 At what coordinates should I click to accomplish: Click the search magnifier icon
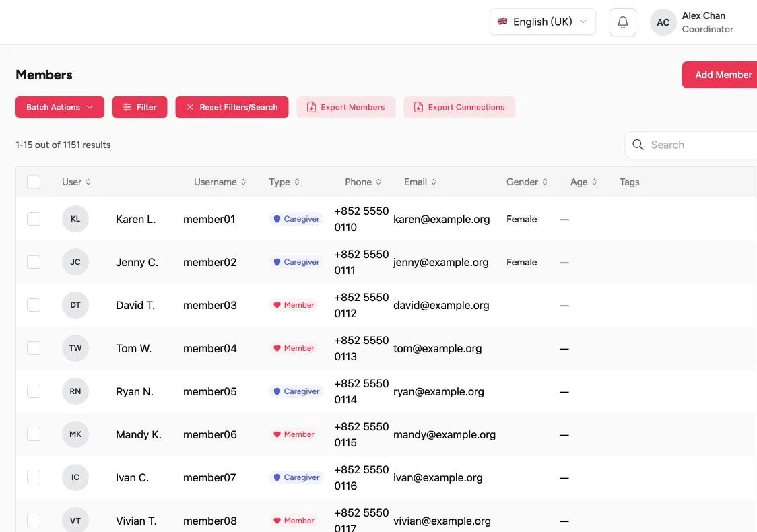(638, 145)
